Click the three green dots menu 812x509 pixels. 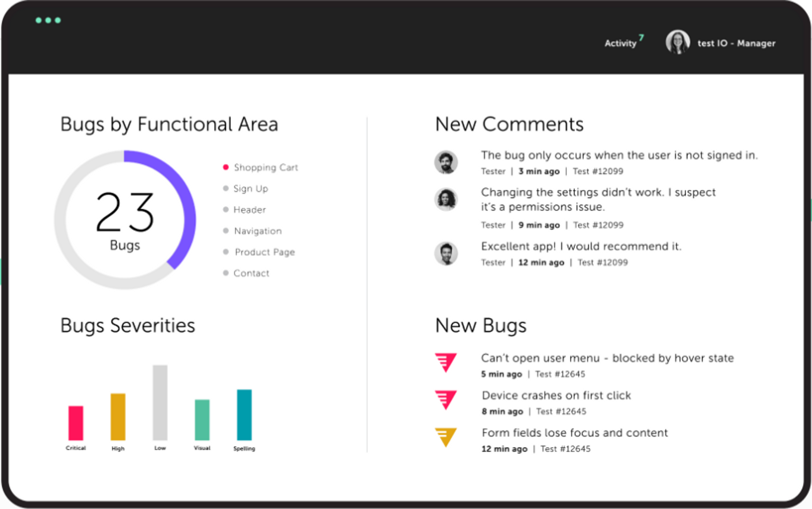click(48, 20)
